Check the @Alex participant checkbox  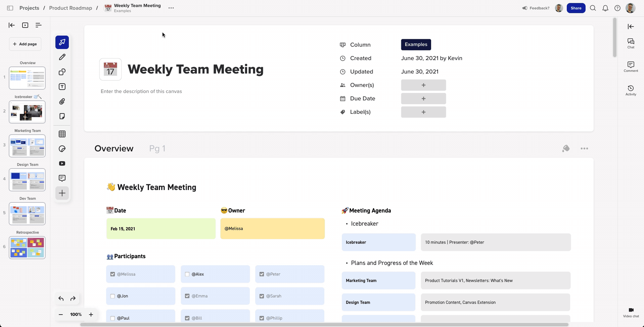(187, 274)
